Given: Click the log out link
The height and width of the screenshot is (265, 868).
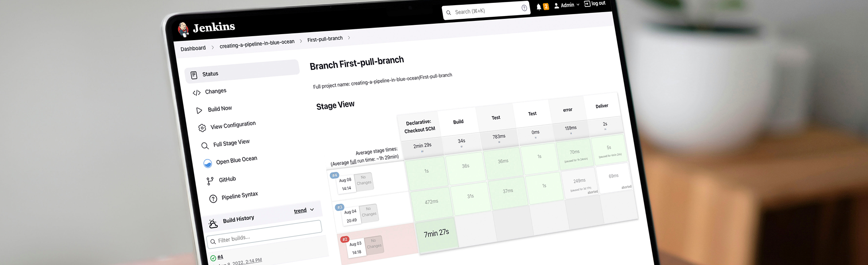Looking at the screenshot, I should tap(595, 4).
